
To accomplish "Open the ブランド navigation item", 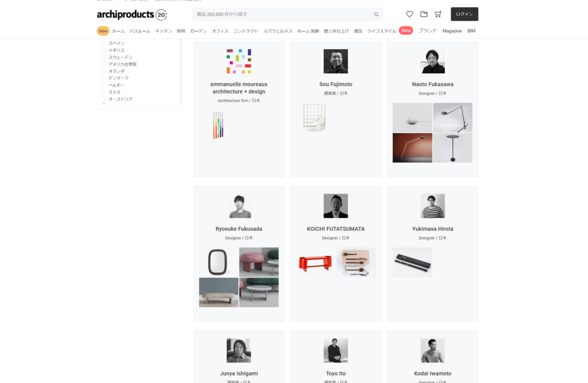I will (427, 31).
